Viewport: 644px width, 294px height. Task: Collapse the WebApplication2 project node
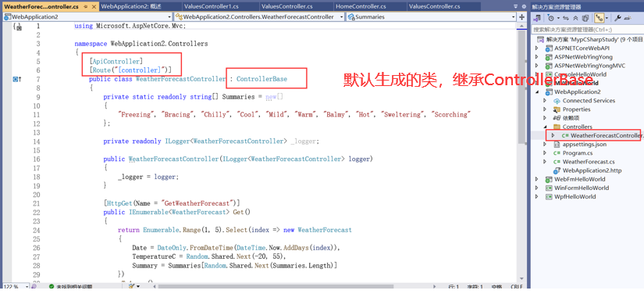(536, 92)
